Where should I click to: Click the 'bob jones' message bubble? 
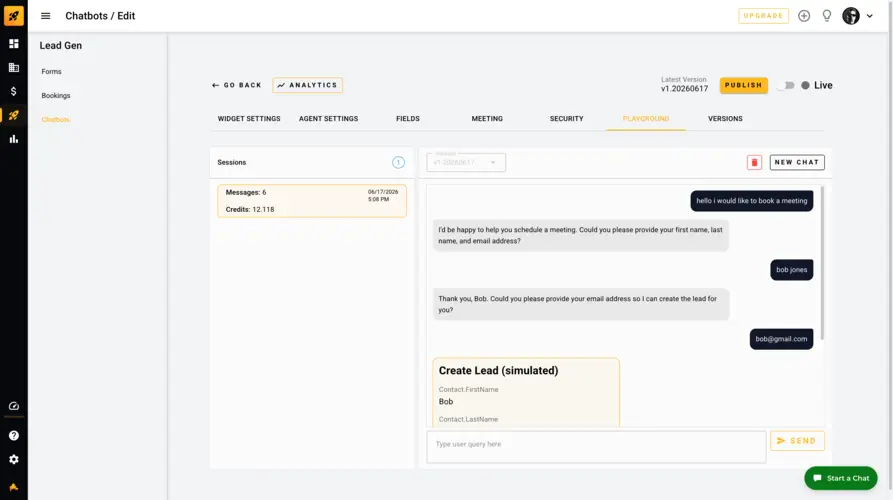(791, 270)
